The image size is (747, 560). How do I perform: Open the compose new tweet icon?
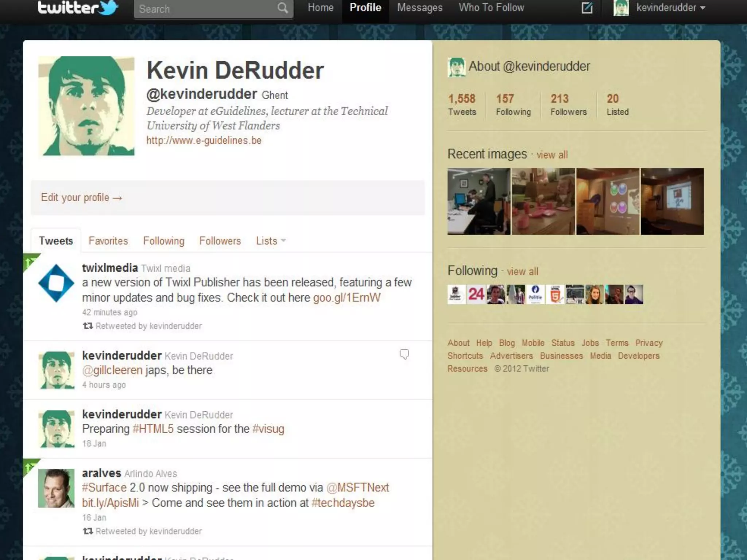coord(587,8)
